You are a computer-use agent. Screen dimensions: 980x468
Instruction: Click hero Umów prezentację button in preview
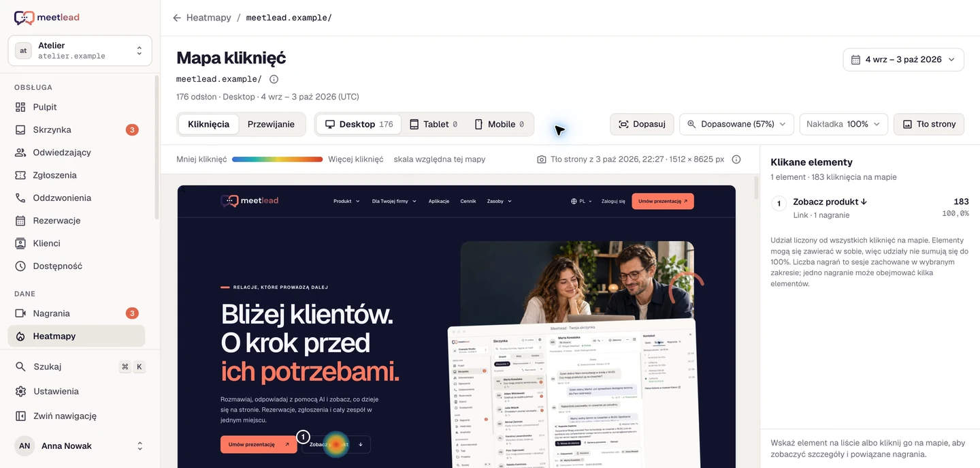click(259, 444)
